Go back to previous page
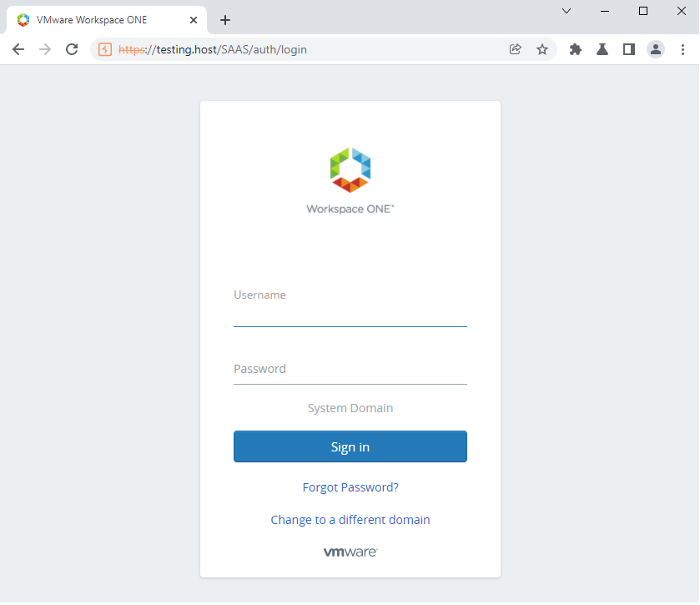This screenshot has height=605, width=700. click(x=18, y=49)
